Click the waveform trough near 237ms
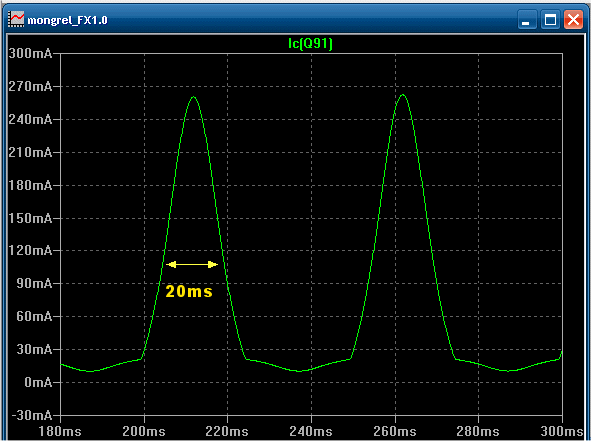The height and width of the screenshot is (441, 591). coord(300,371)
